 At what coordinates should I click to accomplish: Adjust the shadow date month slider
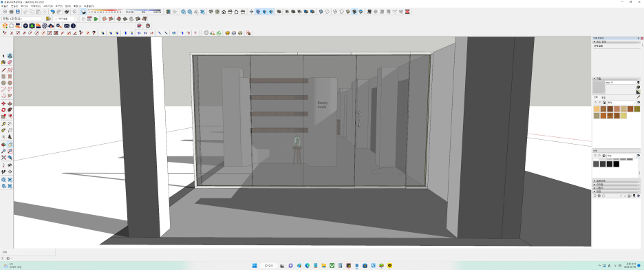click(105, 10)
